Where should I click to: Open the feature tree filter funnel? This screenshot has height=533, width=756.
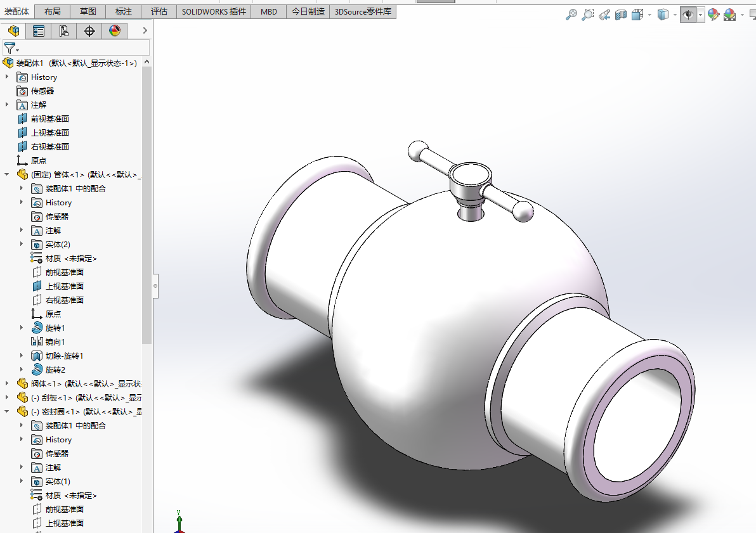11,48
